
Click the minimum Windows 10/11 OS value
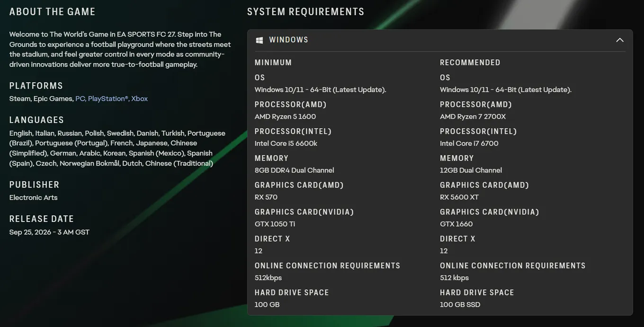pos(320,90)
